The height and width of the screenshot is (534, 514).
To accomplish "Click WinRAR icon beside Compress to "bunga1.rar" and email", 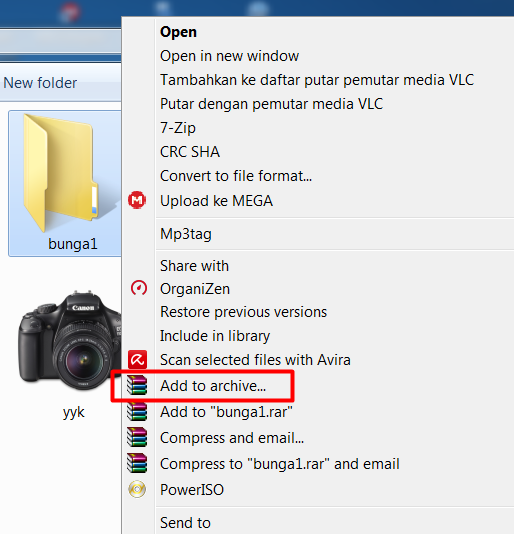I will [137, 464].
